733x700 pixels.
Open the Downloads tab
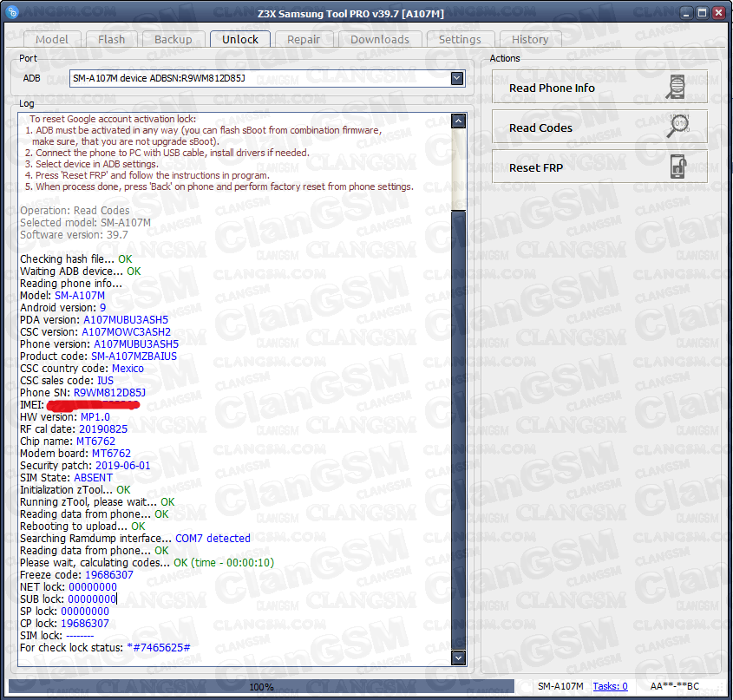pyautogui.click(x=380, y=40)
